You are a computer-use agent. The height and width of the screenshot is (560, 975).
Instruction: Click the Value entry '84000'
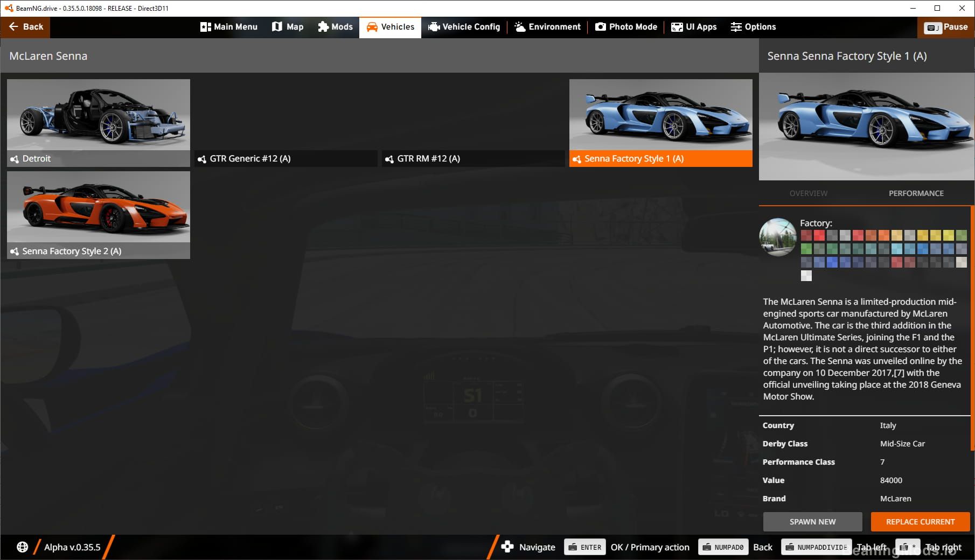coord(891,480)
